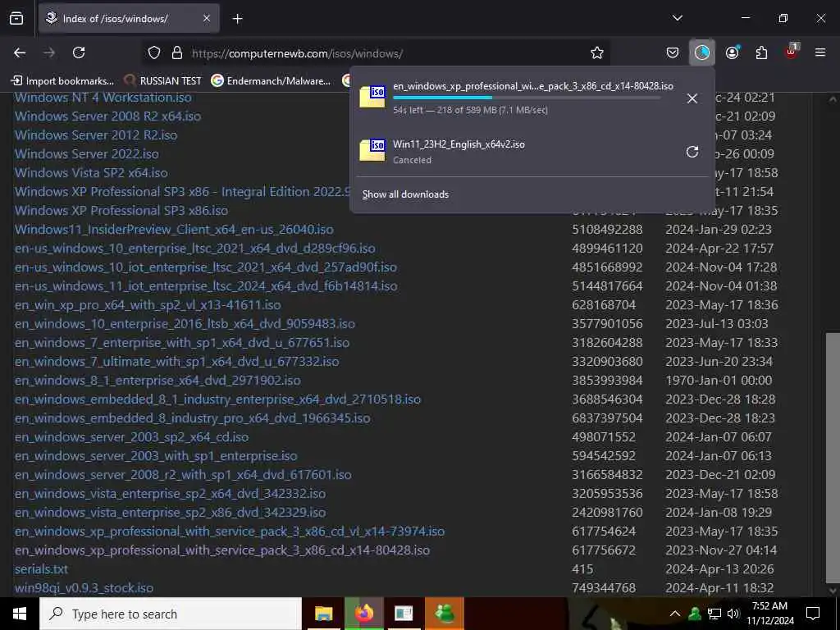Open the notification center icon
Image resolution: width=840 pixels, height=630 pixels.
tap(813, 614)
